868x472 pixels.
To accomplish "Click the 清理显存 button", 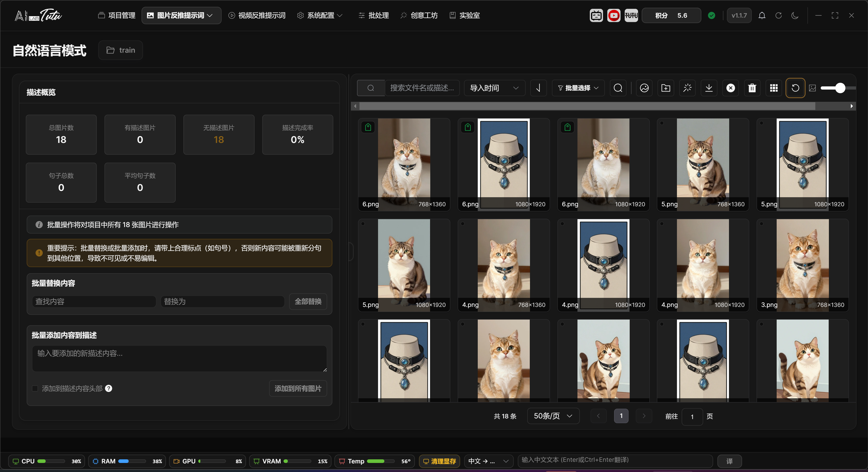I will pos(439,461).
